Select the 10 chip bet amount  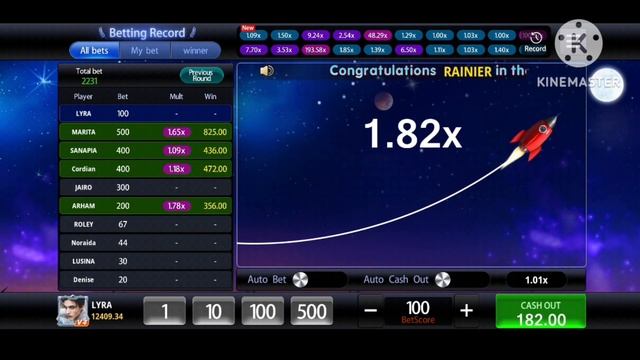[x=213, y=311]
